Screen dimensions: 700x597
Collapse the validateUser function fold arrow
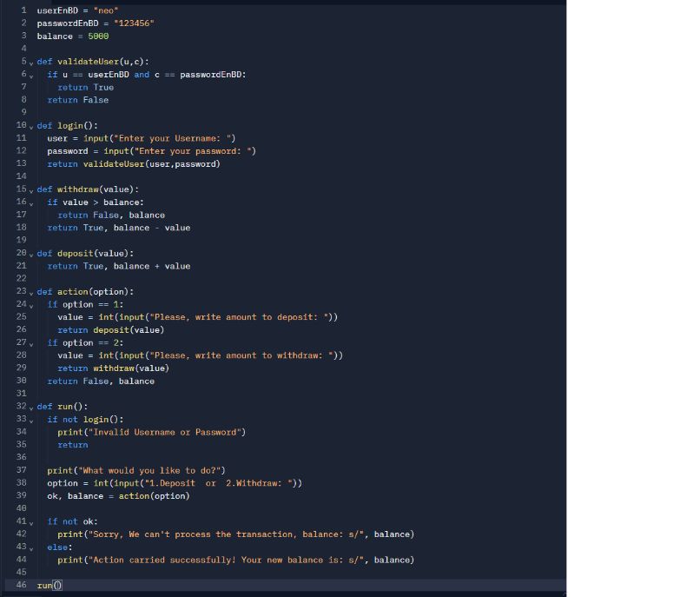click(31, 63)
